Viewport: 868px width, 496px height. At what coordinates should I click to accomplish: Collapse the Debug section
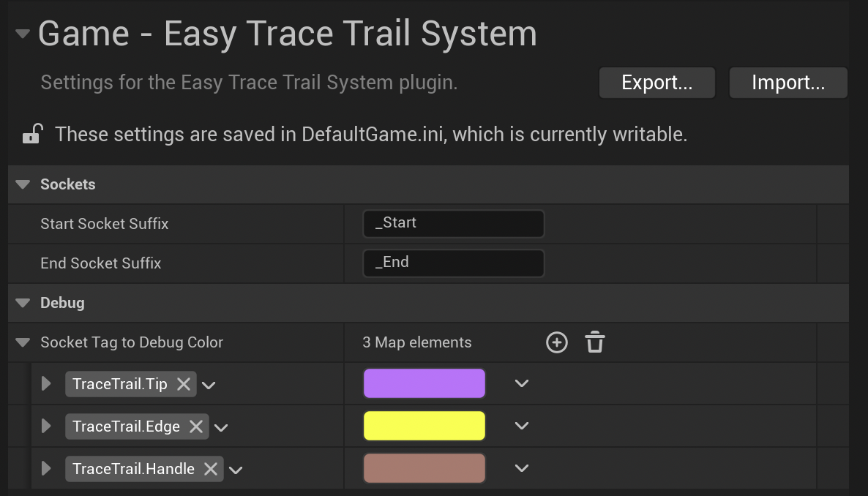(x=23, y=303)
